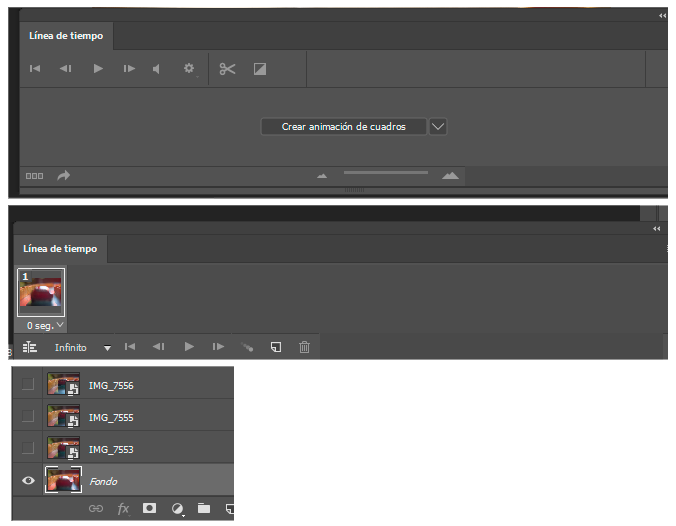Open playback settings gear in timeline

click(x=189, y=68)
